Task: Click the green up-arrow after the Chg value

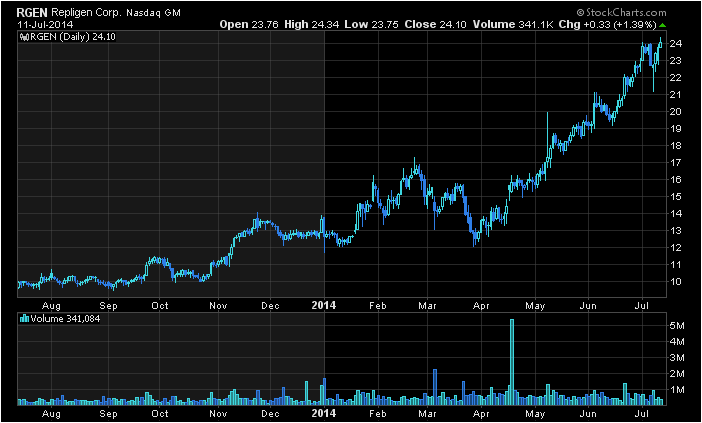Action: coord(662,25)
